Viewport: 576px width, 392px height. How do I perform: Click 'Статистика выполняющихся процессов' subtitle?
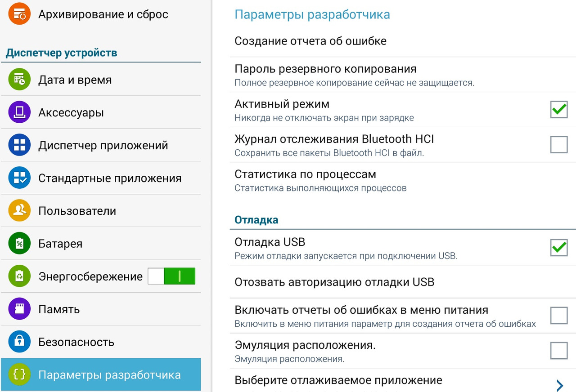321,188
